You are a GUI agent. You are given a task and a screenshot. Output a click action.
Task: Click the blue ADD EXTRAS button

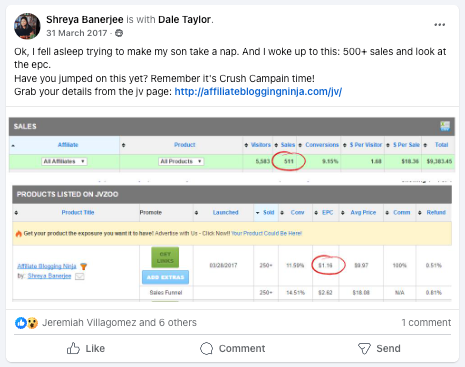click(x=165, y=277)
